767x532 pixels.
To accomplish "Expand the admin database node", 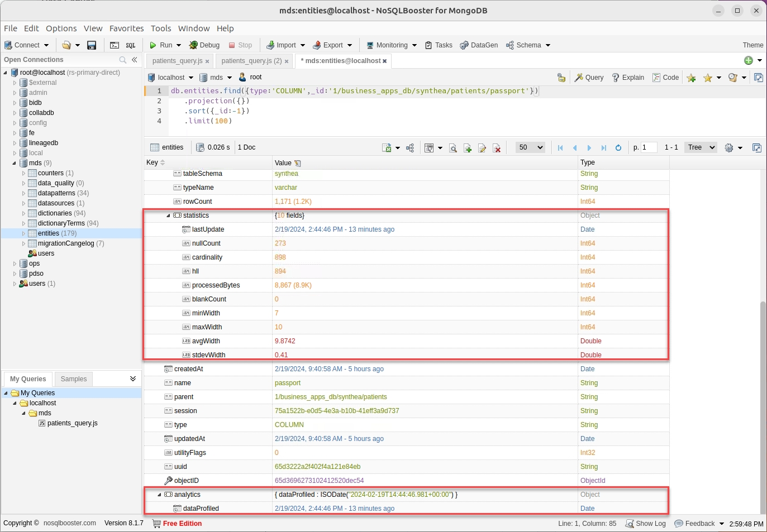I will (15, 93).
